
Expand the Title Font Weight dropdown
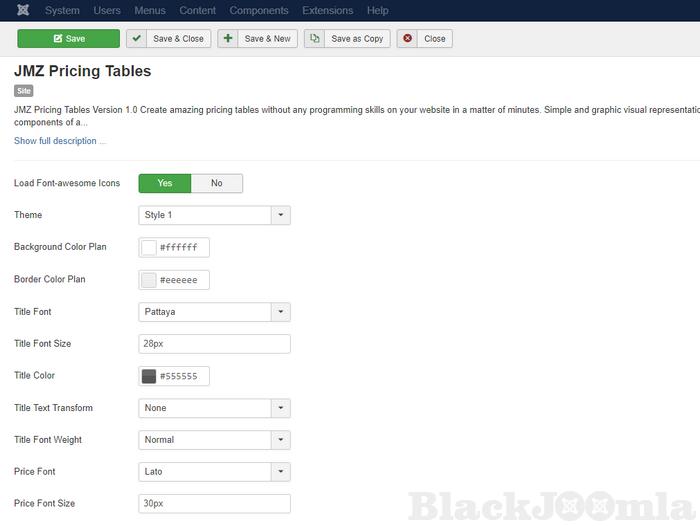[x=281, y=440]
